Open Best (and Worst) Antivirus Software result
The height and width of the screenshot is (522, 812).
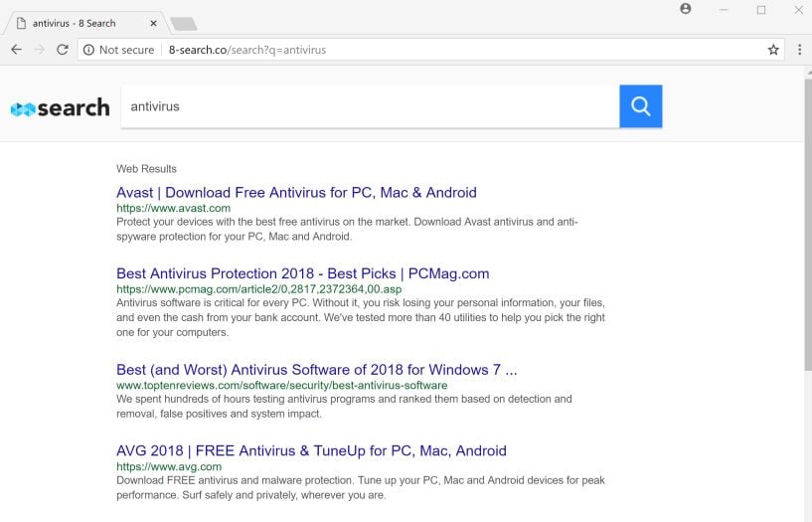(316, 370)
